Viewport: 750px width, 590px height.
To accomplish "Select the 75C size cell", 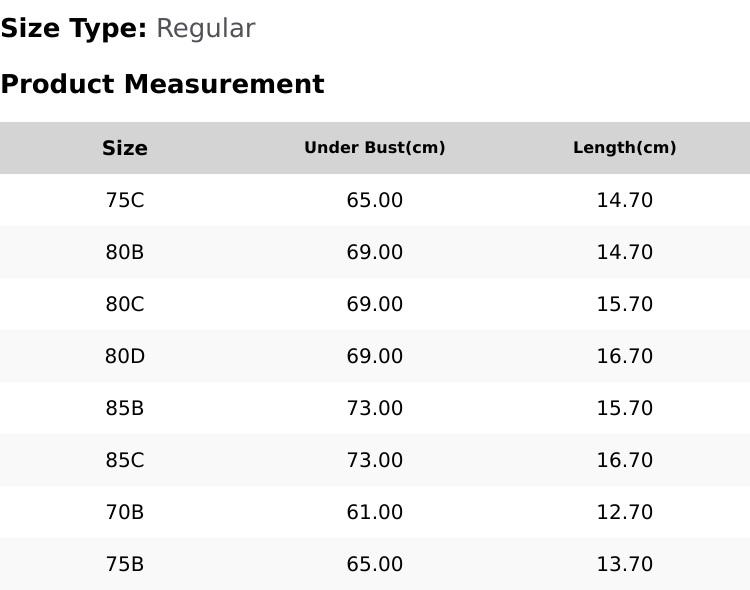I will pyautogui.click(x=125, y=200).
